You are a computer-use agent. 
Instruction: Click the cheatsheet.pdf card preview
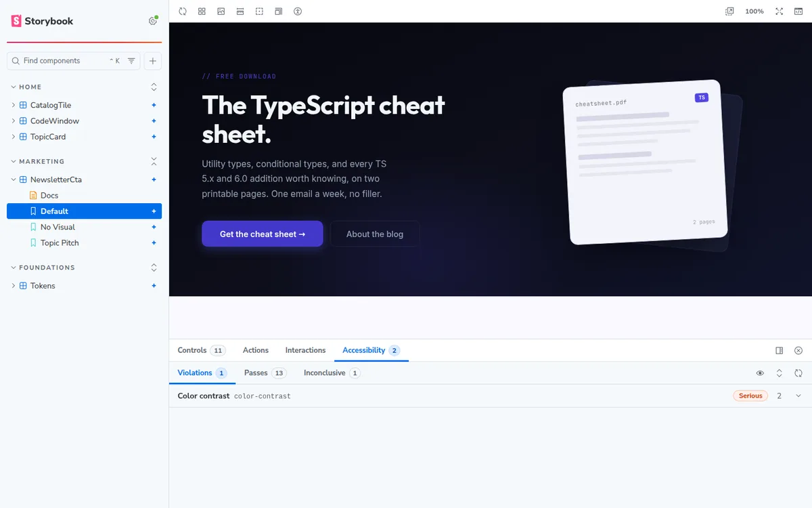click(x=645, y=163)
